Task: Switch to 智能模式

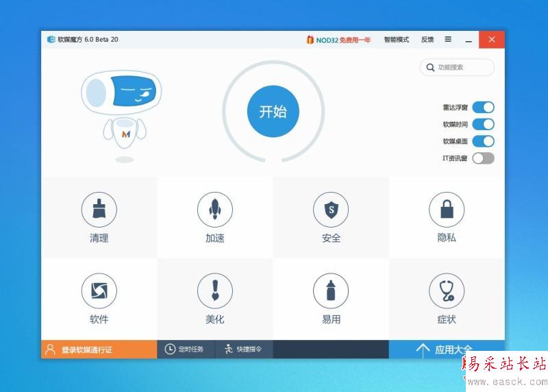Action: click(397, 40)
